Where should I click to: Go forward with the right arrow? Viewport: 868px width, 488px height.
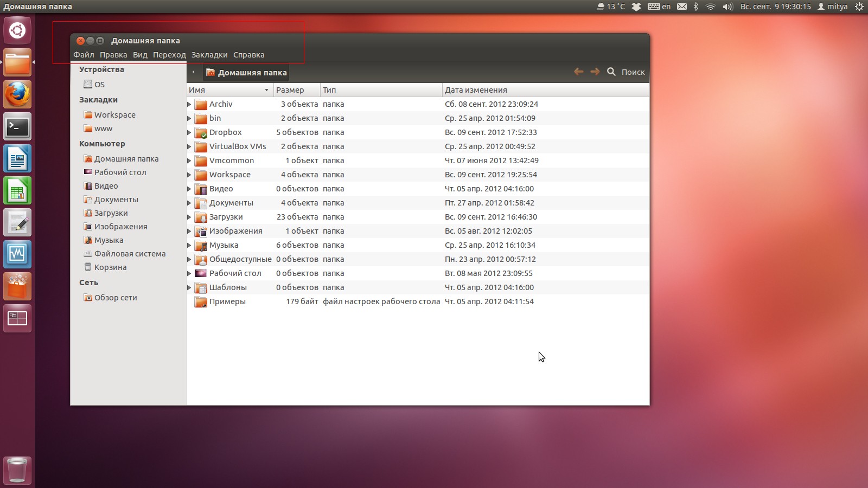[x=595, y=72]
